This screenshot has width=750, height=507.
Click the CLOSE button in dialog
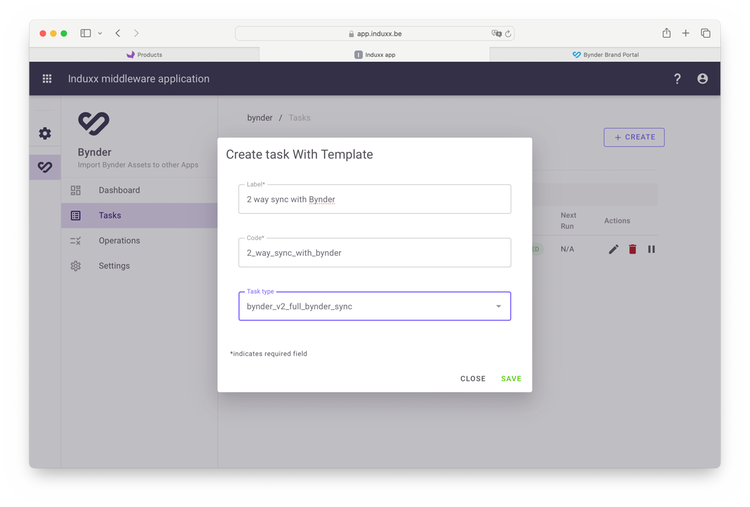[473, 379]
